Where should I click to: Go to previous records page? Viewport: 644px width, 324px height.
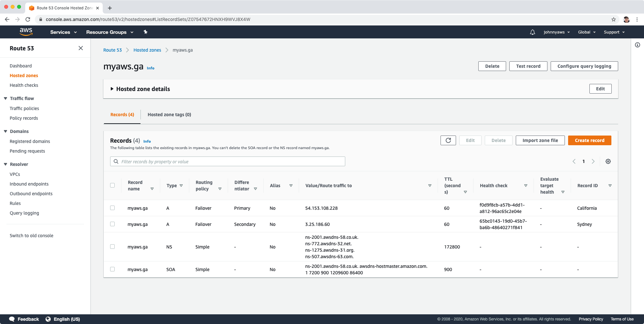pyautogui.click(x=574, y=161)
